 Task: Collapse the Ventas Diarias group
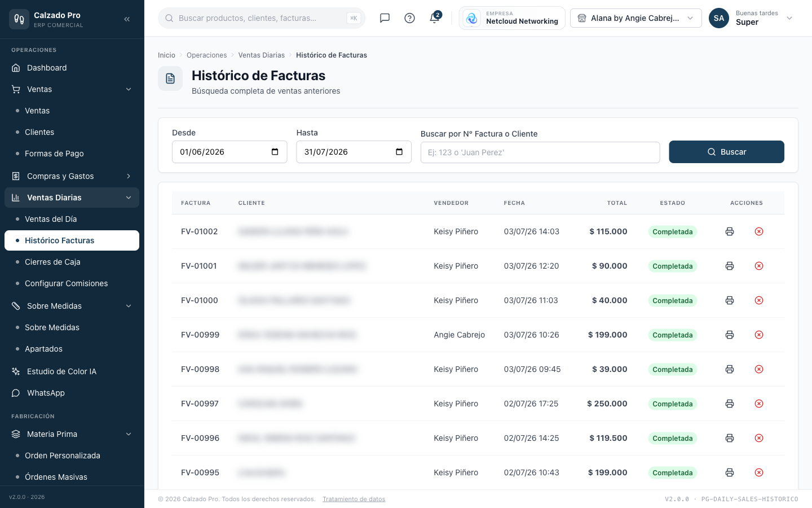click(x=72, y=198)
